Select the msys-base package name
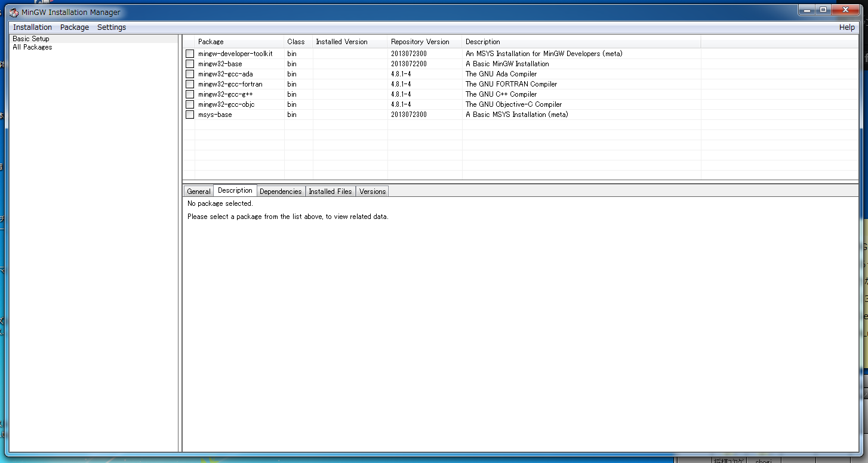Viewport: 868px width, 463px height. pyautogui.click(x=215, y=115)
